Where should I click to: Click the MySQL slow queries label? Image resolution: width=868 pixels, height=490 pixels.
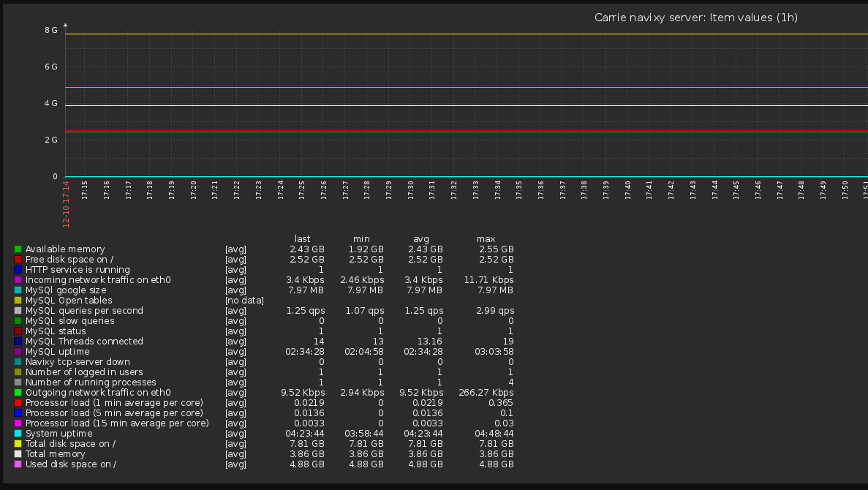(x=69, y=321)
